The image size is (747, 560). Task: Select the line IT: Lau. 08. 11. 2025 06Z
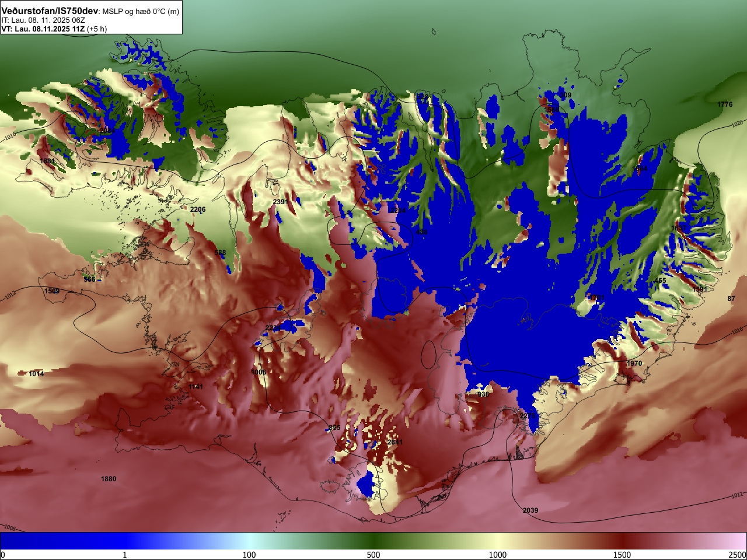(x=43, y=20)
